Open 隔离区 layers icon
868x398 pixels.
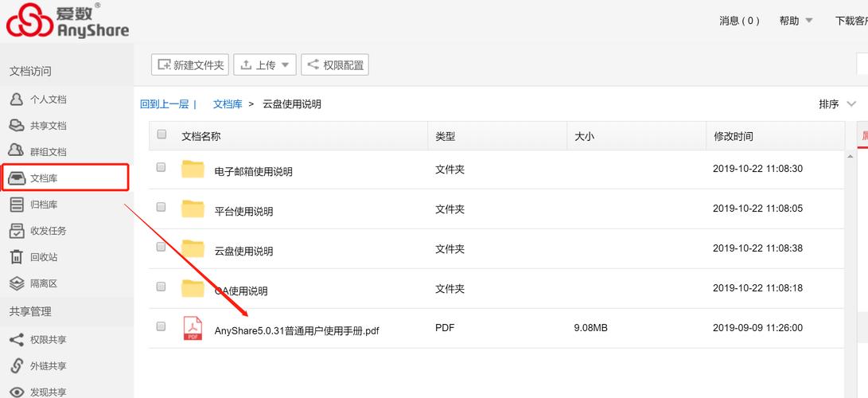click(17, 283)
